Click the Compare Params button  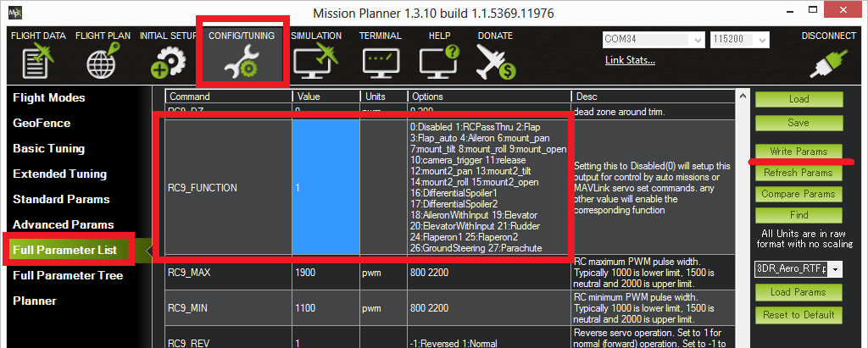tap(798, 194)
